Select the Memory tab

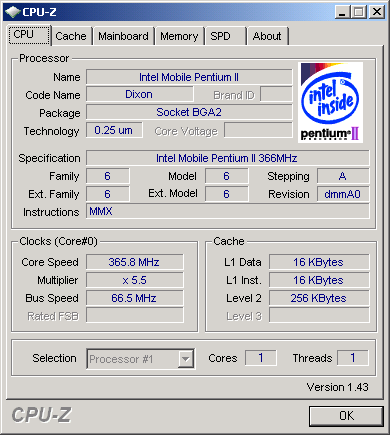click(x=179, y=36)
